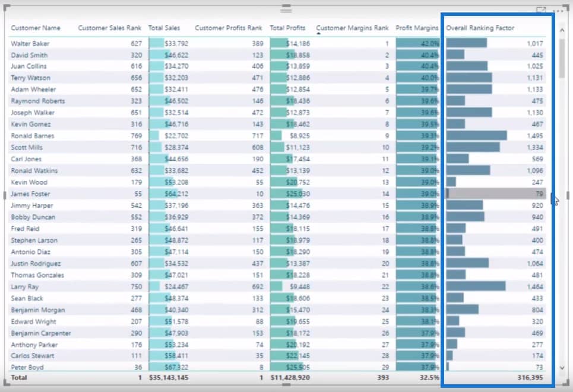Click the $64,212 Total Sales value

176,194
